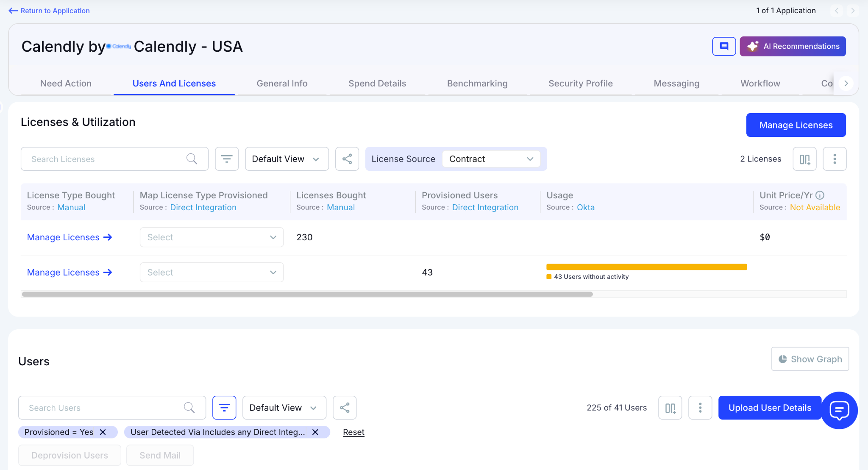Open the first row license type Select dropdown
Image resolution: width=868 pixels, height=470 pixels.
[211, 237]
